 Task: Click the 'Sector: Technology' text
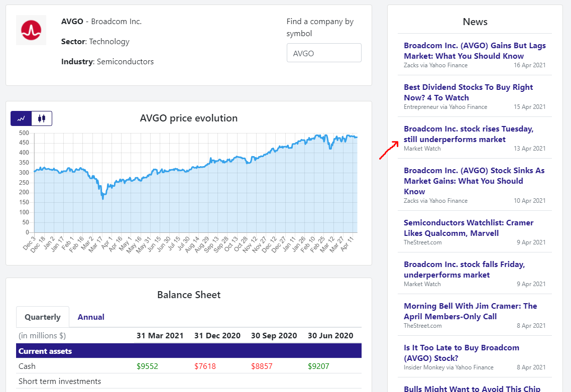coord(95,42)
